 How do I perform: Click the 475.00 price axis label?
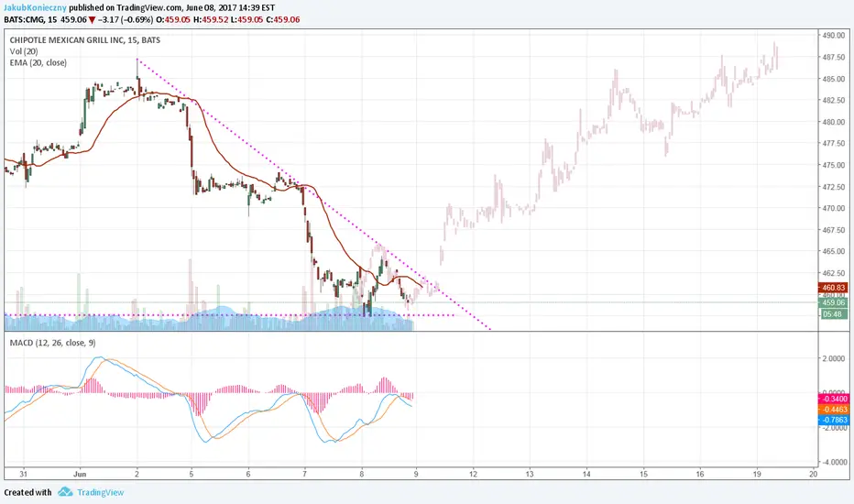[x=834, y=165]
